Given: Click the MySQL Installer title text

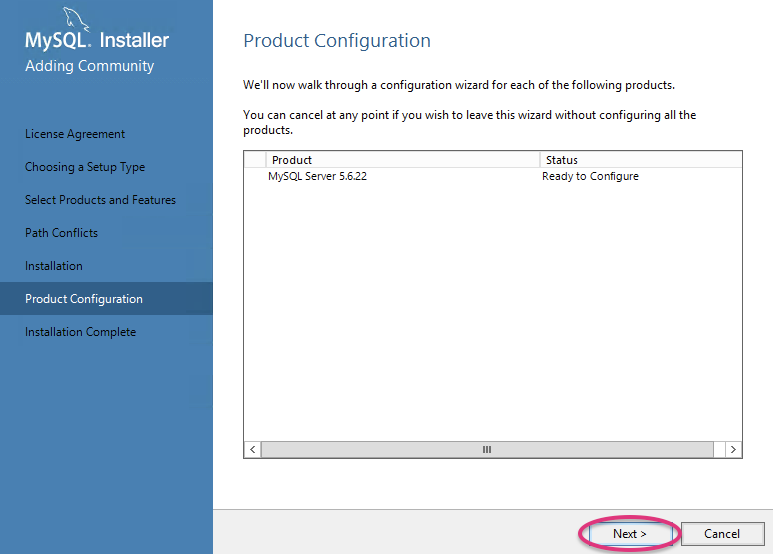Looking at the screenshot, I should point(97,41).
